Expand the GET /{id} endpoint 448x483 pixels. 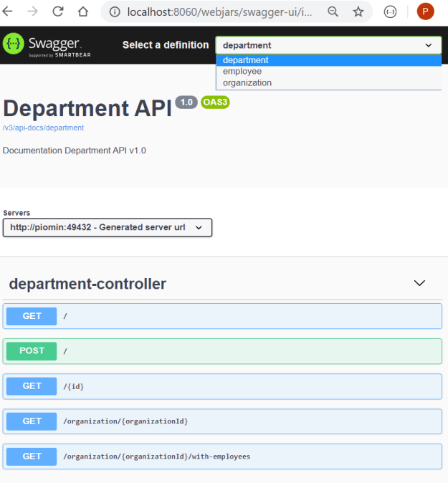pos(222,386)
